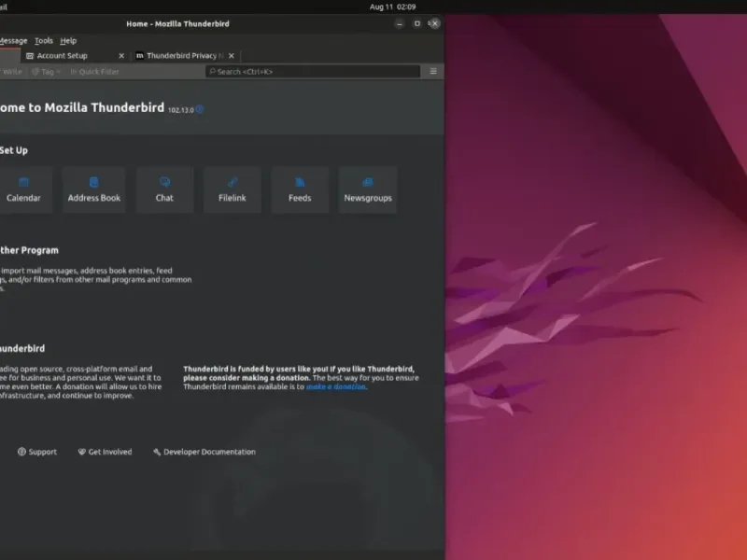Follow the make a donation link
Viewport: 747px width, 560px height.
click(336, 386)
